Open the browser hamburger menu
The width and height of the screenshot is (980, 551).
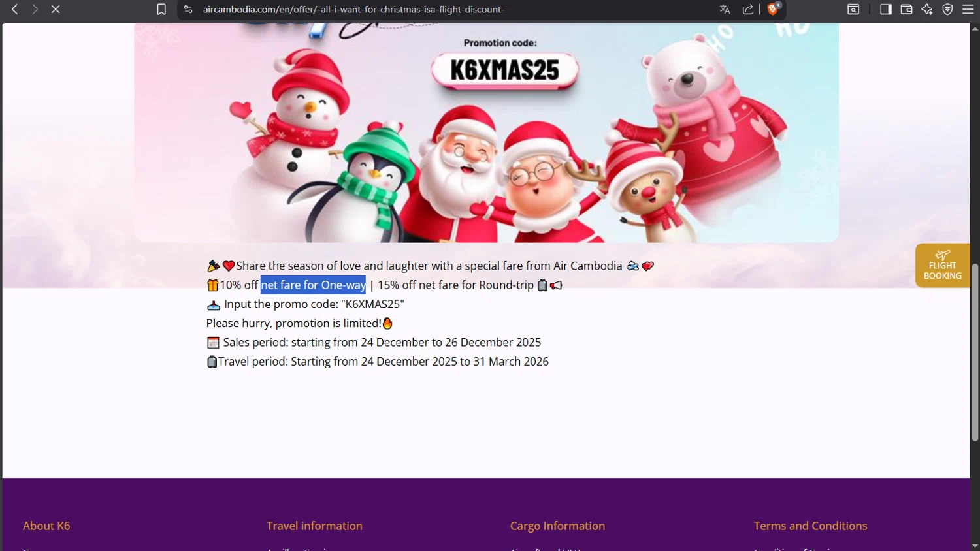pos(968,9)
